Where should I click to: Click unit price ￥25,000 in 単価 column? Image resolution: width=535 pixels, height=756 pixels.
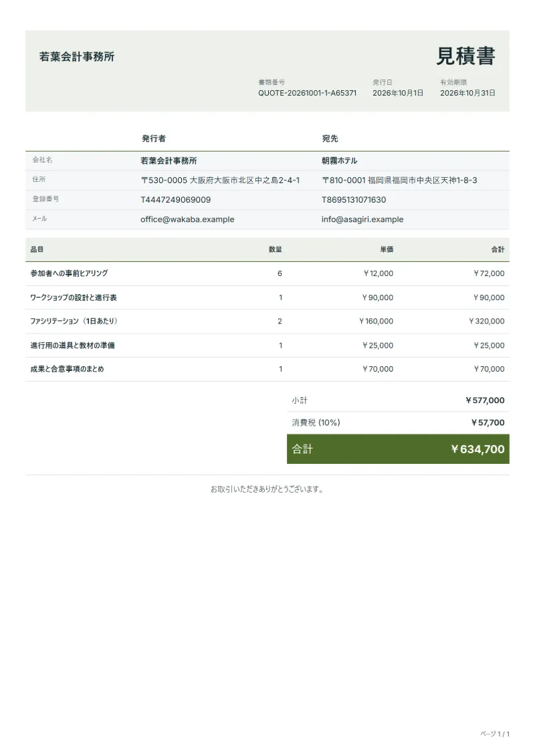378,345
